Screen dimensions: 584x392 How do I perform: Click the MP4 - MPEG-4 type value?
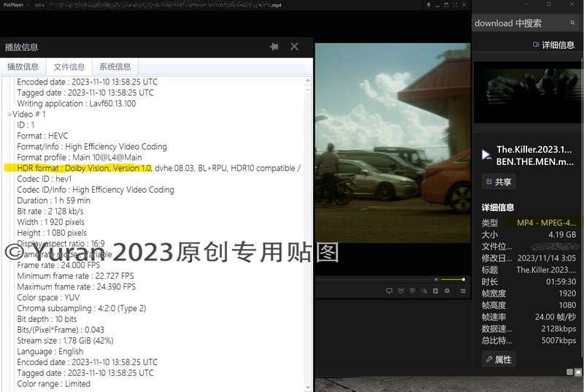[x=546, y=223]
